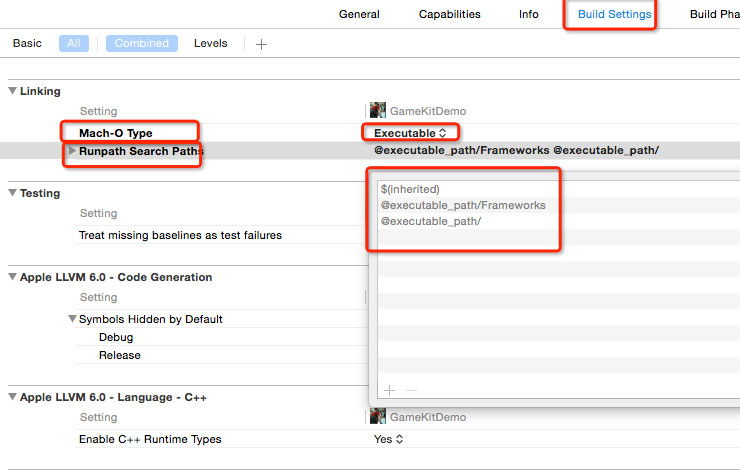The width and height of the screenshot is (740, 473).
Task: Collapse Symbols Hidden by Default row
Action: pos(72,319)
